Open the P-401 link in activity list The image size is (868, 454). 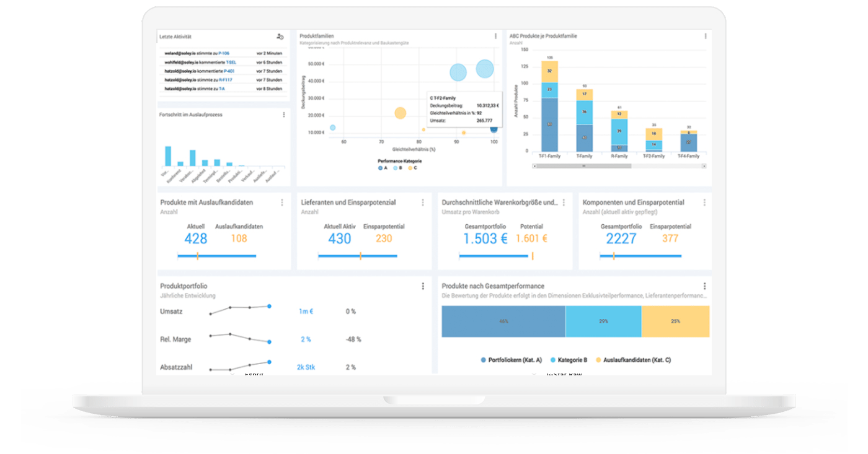(229, 71)
